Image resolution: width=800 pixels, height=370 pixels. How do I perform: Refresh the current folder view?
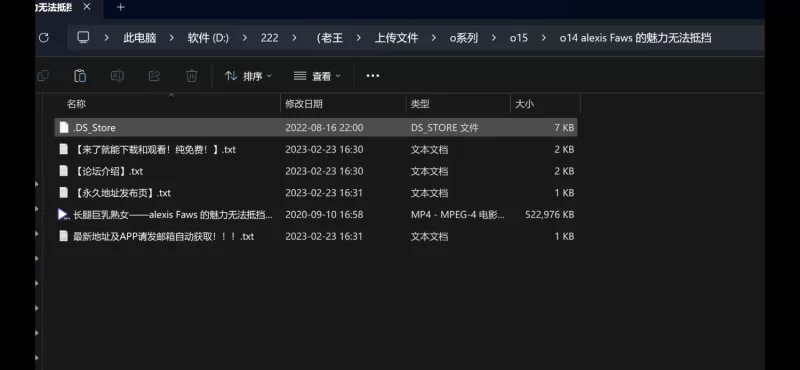pyautogui.click(x=44, y=37)
